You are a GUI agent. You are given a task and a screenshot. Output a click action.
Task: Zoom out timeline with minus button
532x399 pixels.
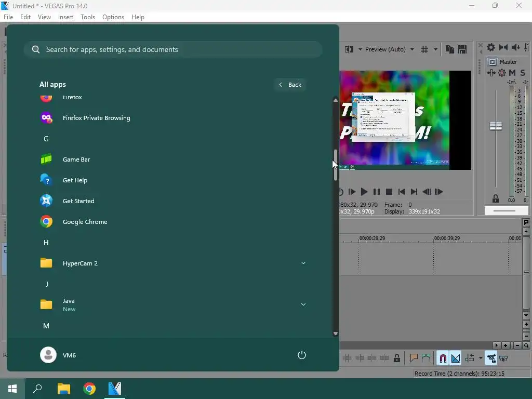(517, 345)
